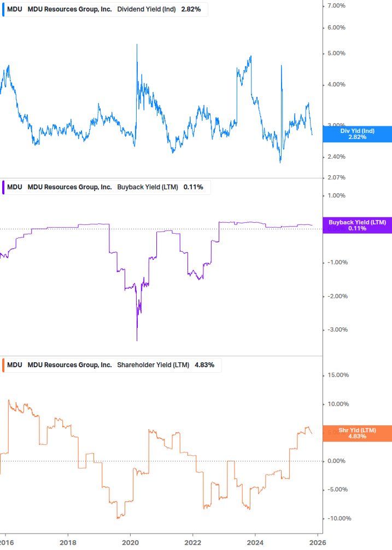
Task: Click the -5.00% axis label in shareholder chart
Action: click(337, 490)
